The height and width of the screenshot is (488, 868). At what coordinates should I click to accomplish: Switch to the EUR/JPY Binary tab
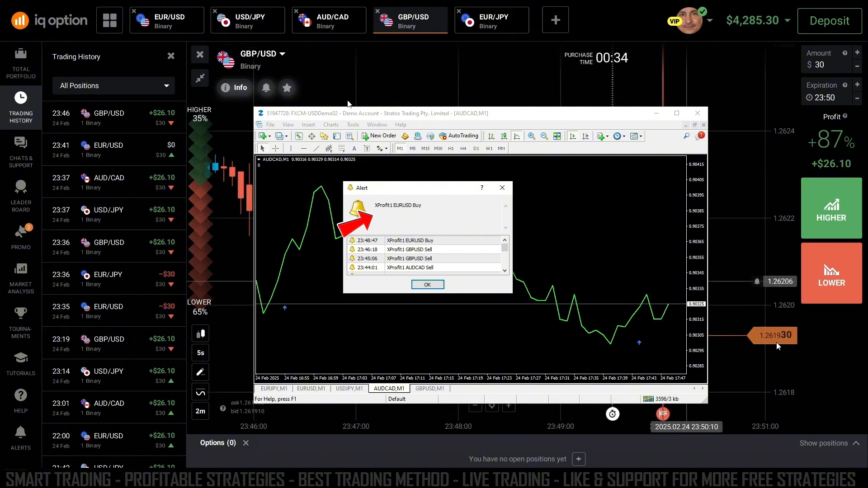click(492, 20)
